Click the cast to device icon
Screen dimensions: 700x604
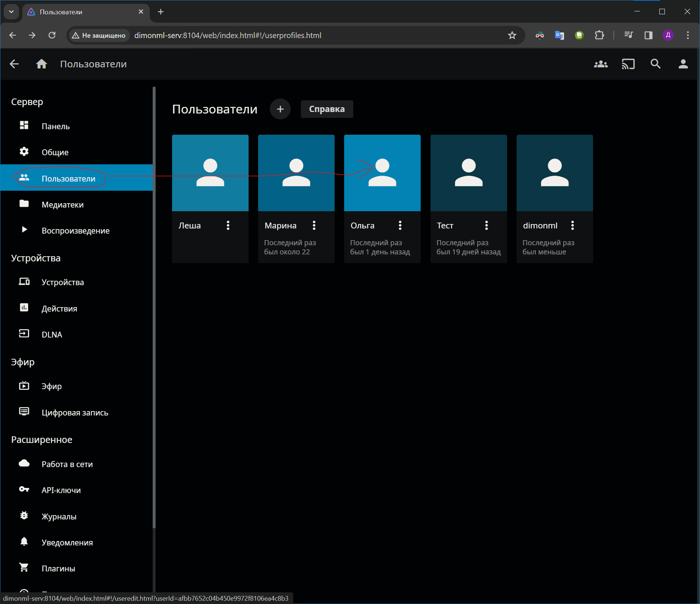tap(628, 64)
